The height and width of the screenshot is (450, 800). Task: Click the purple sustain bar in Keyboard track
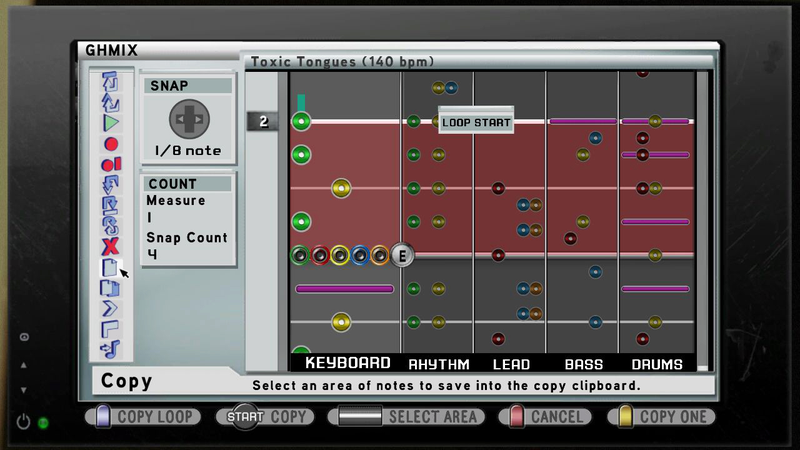pos(345,289)
